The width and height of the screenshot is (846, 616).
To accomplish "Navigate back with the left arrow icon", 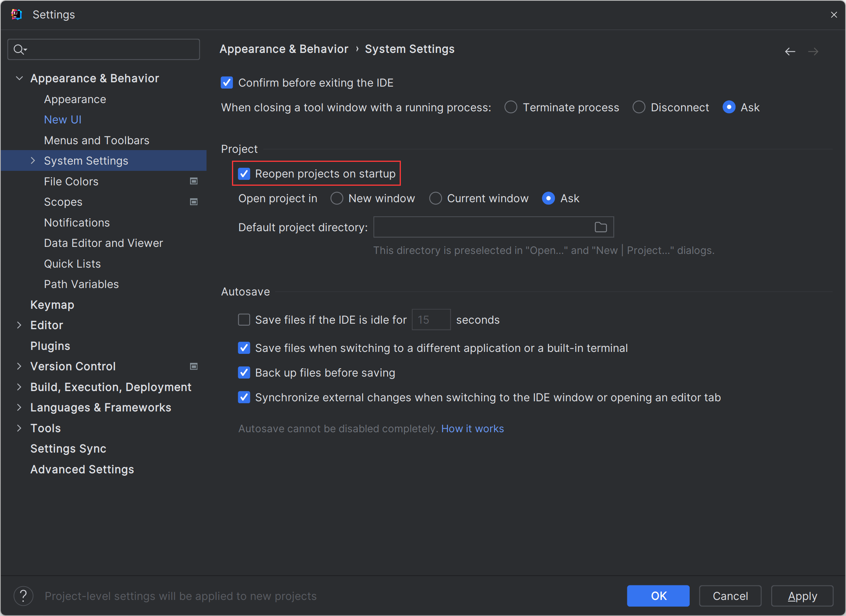I will (790, 51).
